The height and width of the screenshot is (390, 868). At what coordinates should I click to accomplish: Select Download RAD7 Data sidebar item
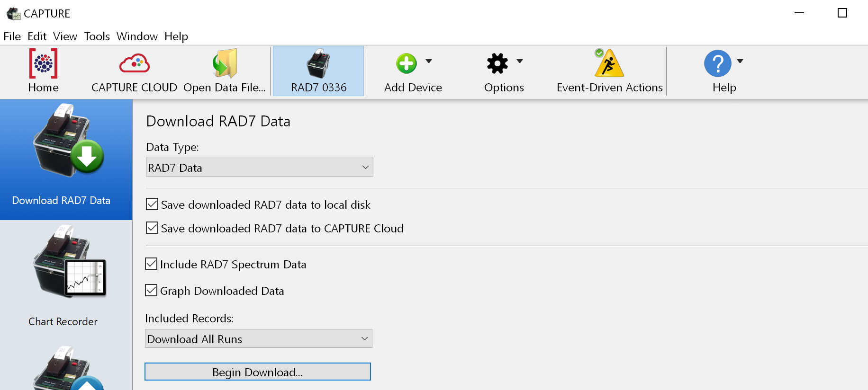point(66,160)
